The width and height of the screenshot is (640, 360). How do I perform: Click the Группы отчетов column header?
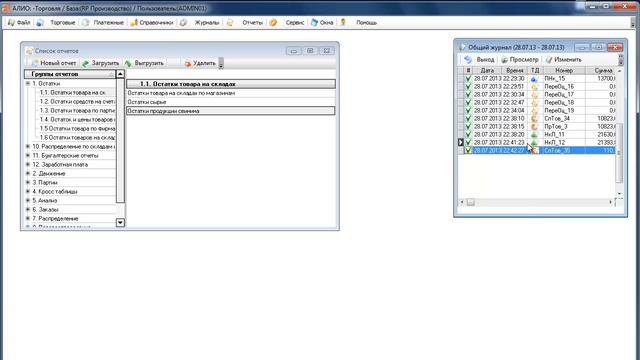coord(70,74)
